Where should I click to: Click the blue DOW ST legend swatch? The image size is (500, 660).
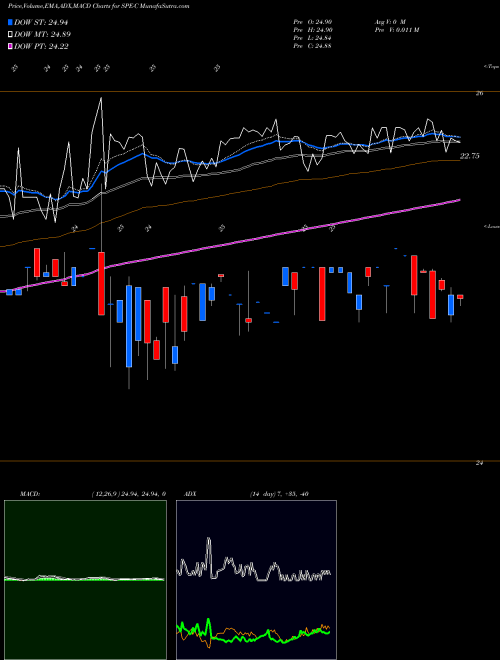pyautogui.click(x=11, y=22)
